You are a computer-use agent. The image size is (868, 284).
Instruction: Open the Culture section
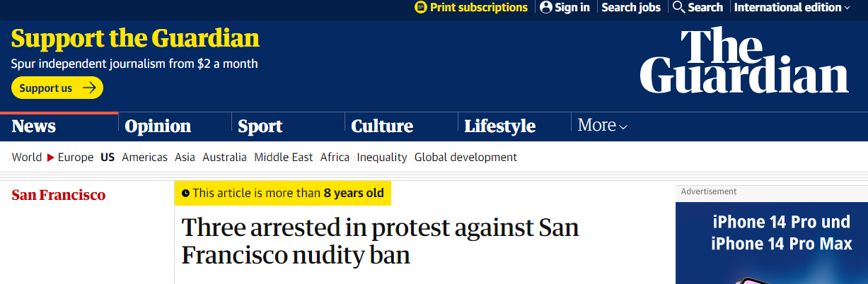[382, 126]
